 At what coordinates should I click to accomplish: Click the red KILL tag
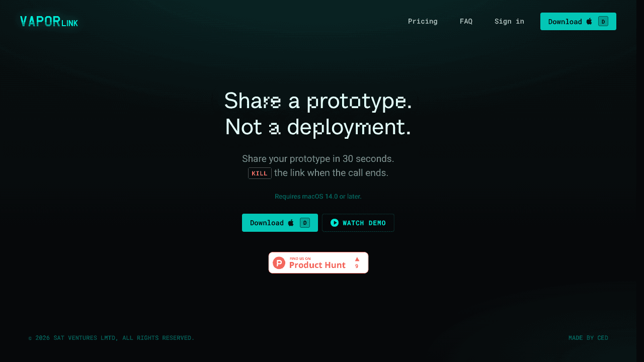(x=260, y=173)
